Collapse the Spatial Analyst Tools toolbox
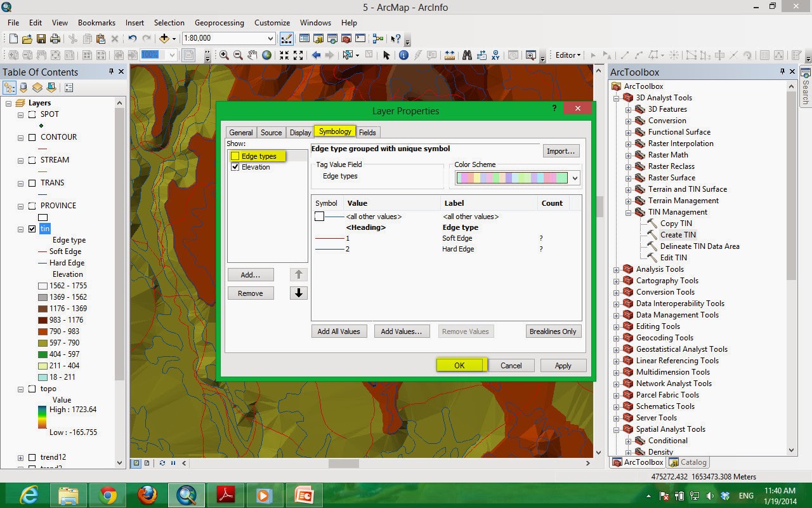Viewport: 812px width, 508px height. pyautogui.click(x=616, y=430)
